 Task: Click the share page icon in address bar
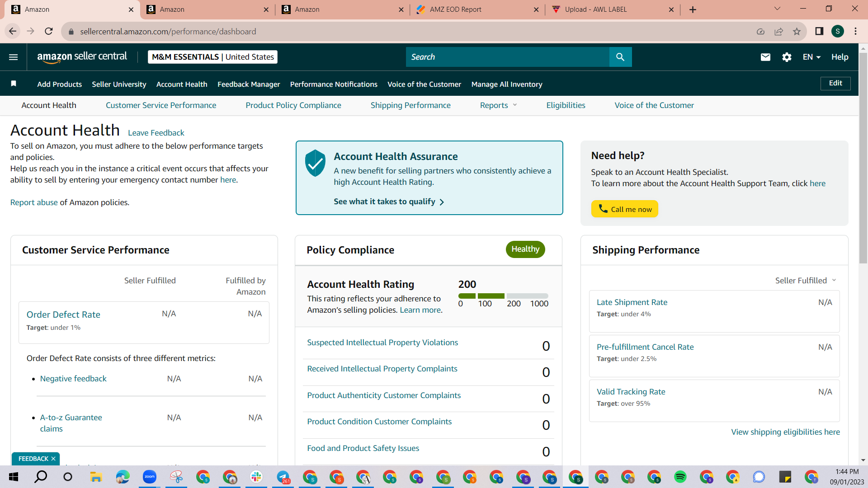click(x=778, y=32)
